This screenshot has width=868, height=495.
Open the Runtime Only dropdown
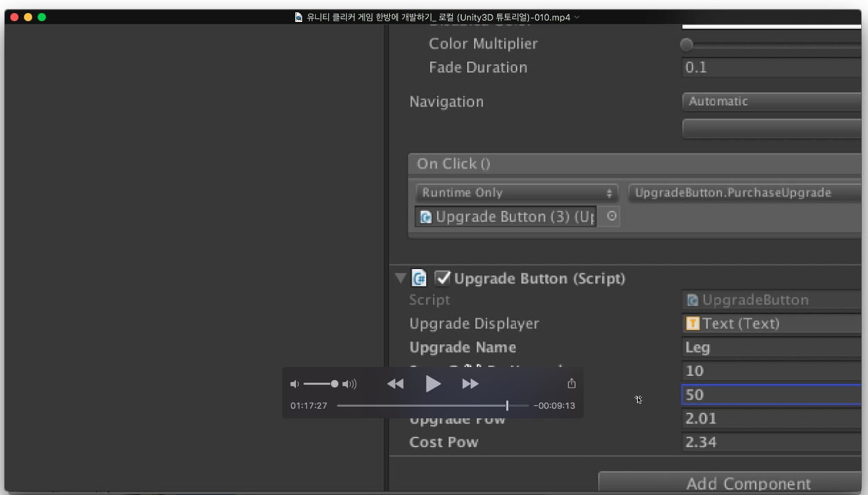pyautogui.click(x=518, y=193)
